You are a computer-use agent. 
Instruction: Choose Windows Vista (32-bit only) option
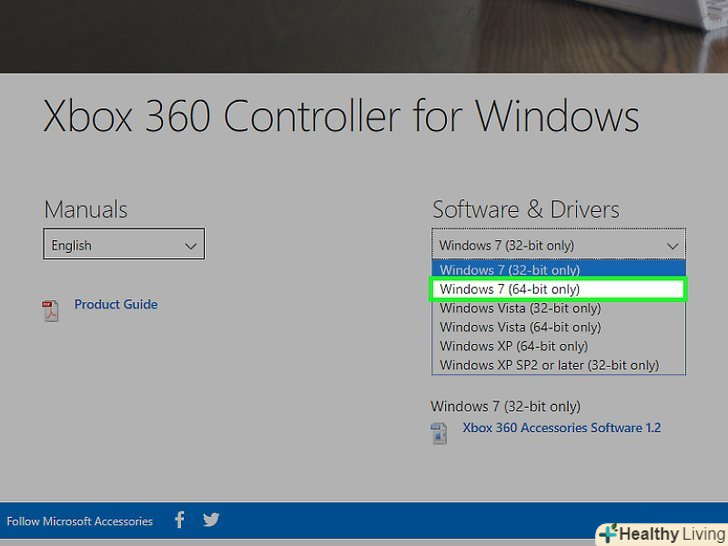click(x=559, y=308)
